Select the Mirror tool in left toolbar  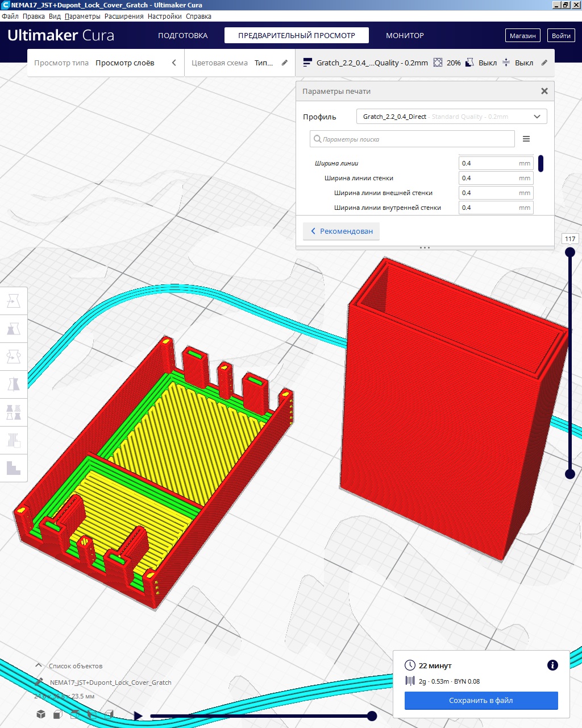[14, 384]
